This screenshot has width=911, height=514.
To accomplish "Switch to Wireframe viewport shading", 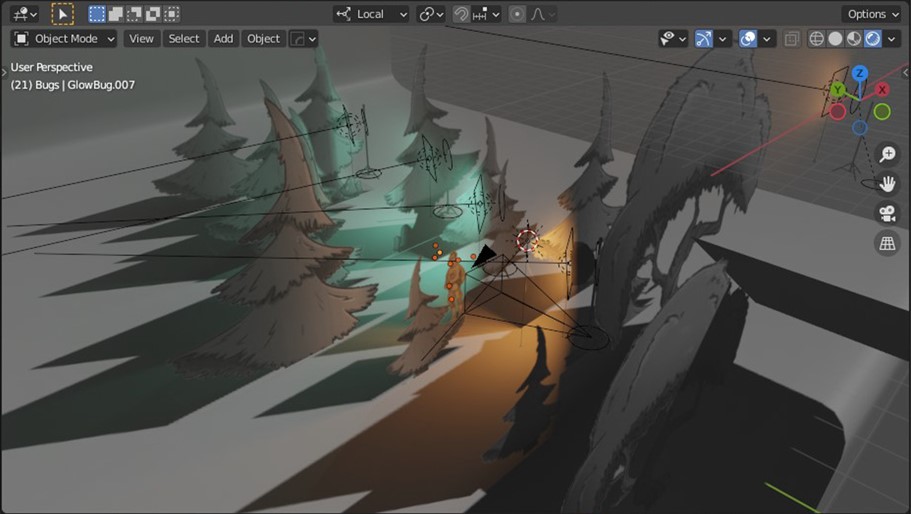I will [x=816, y=39].
